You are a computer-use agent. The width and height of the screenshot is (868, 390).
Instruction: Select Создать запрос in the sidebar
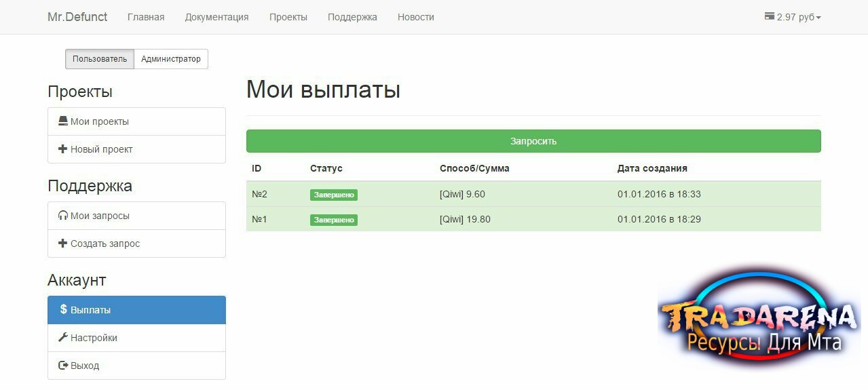[x=136, y=243]
